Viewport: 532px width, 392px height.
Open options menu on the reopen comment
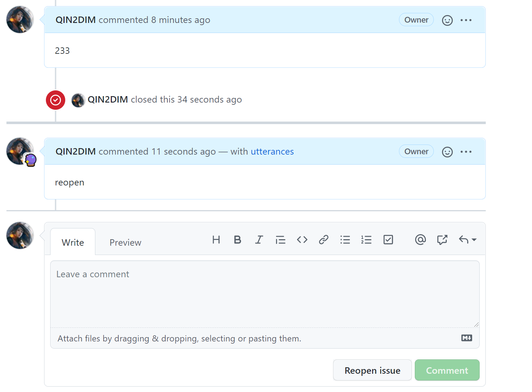(466, 152)
